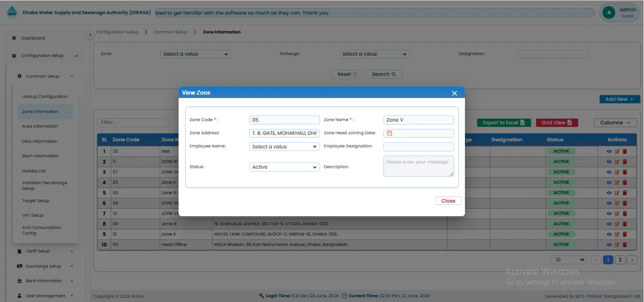Delete the Head Office row with the trash icon
This screenshot has height=302, width=644.
tap(625, 245)
